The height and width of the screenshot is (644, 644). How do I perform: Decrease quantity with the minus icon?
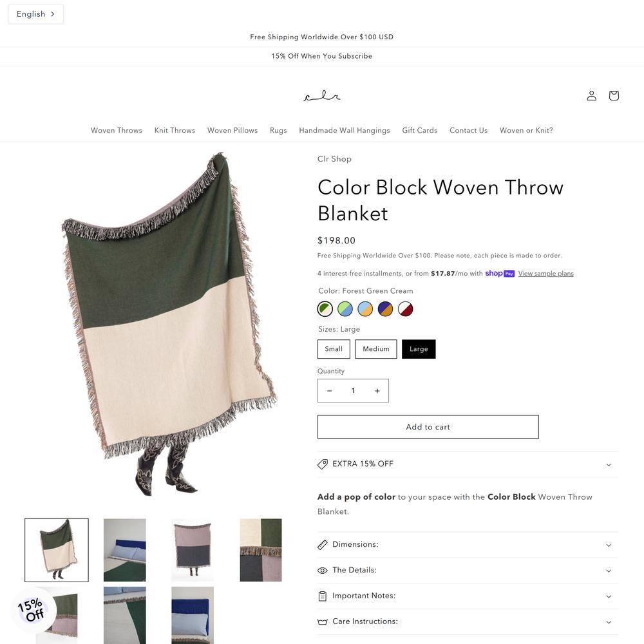pos(329,391)
